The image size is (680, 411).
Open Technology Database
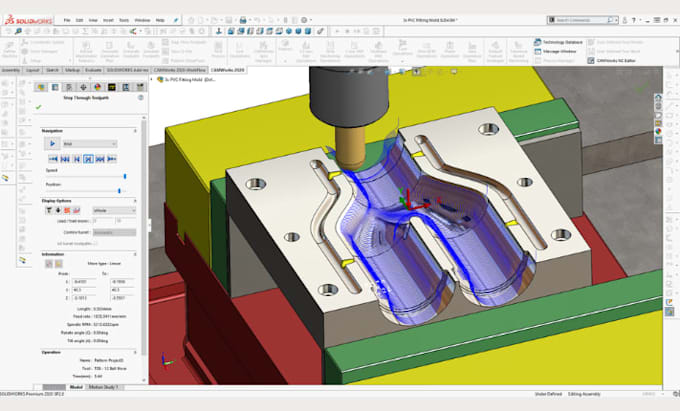[559, 42]
